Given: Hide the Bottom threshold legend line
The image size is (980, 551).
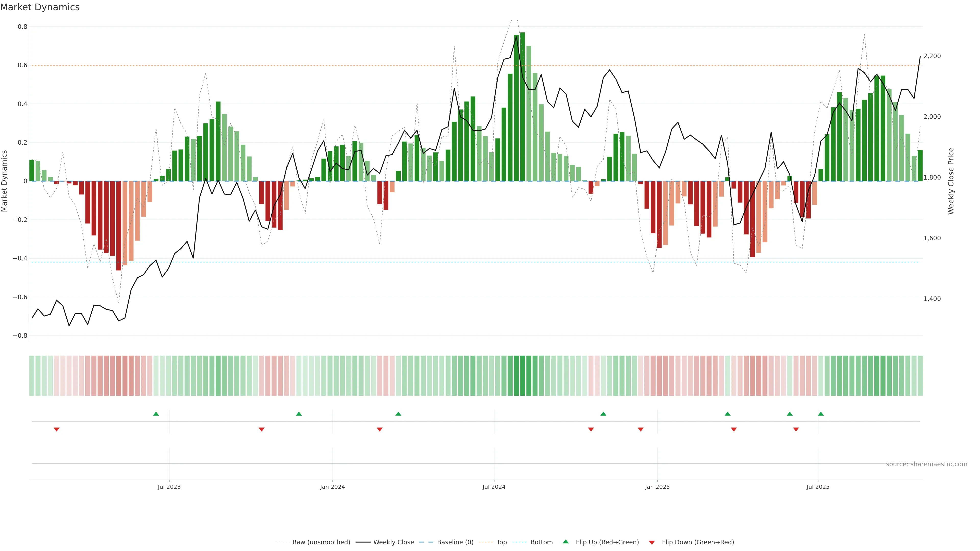Looking at the screenshot, I should tap(541, 542).
